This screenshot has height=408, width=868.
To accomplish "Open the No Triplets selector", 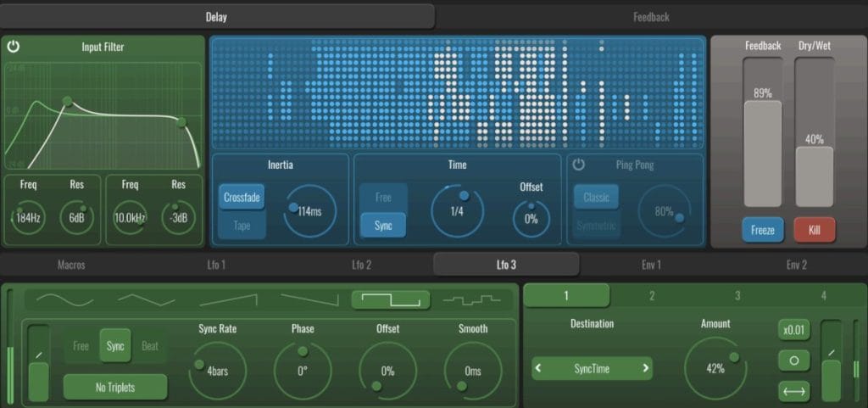I will (115, 388).
